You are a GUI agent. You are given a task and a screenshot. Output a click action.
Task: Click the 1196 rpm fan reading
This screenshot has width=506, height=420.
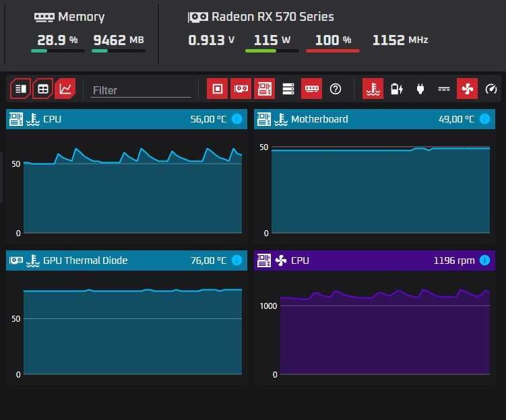pos(454,260)
